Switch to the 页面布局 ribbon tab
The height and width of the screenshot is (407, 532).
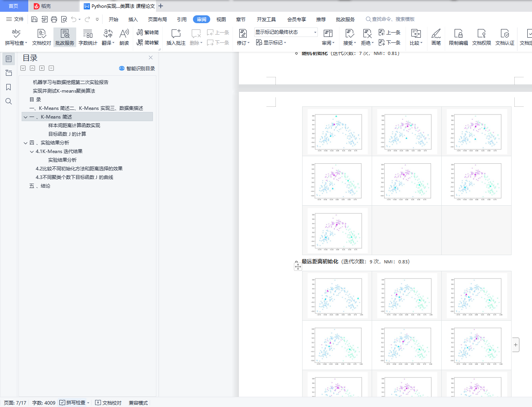[158, 19]
